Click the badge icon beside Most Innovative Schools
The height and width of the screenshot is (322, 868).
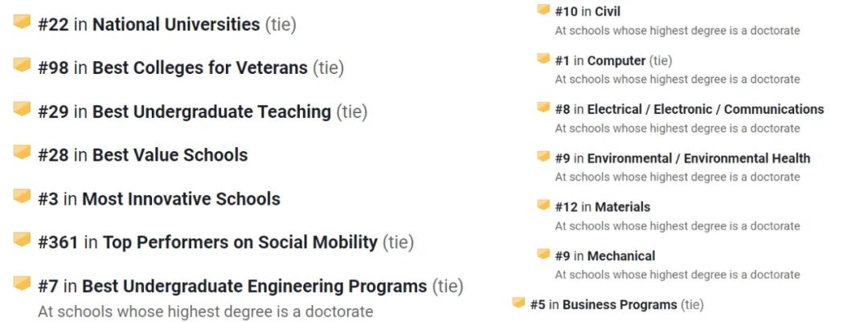(x=23, y=196)
